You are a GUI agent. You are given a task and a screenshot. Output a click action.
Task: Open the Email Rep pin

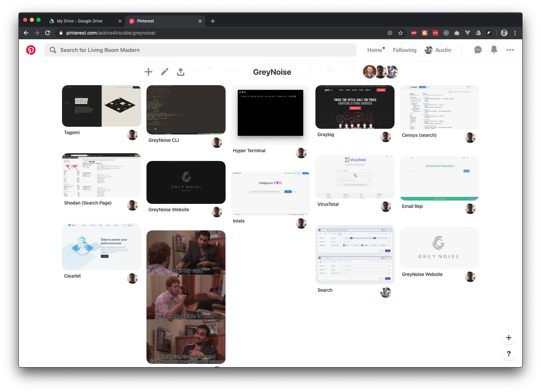click(x=439, y=178)
